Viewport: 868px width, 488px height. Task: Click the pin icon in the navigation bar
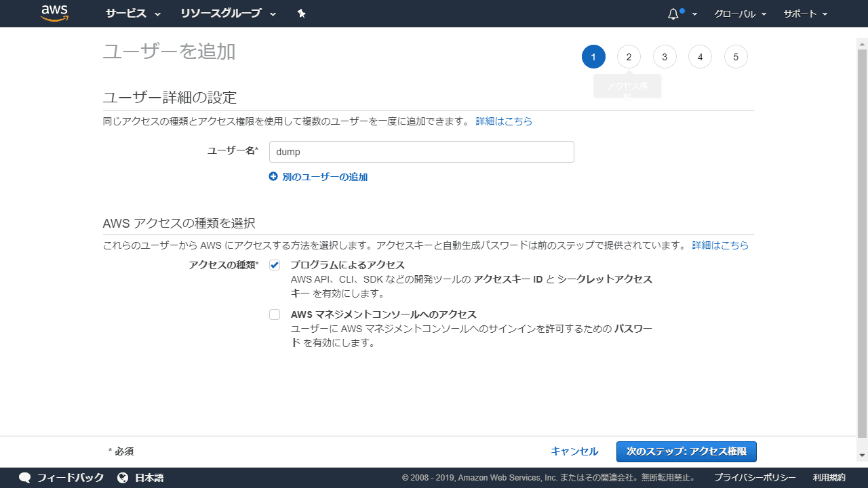(301, 13)
